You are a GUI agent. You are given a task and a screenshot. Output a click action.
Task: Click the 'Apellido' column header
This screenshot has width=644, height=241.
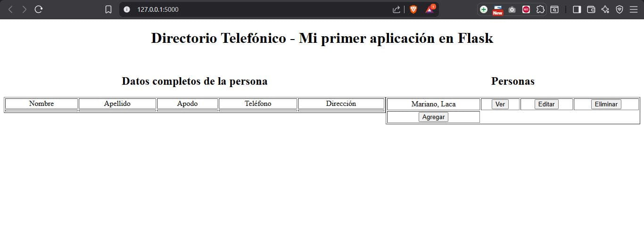point(117,104)
